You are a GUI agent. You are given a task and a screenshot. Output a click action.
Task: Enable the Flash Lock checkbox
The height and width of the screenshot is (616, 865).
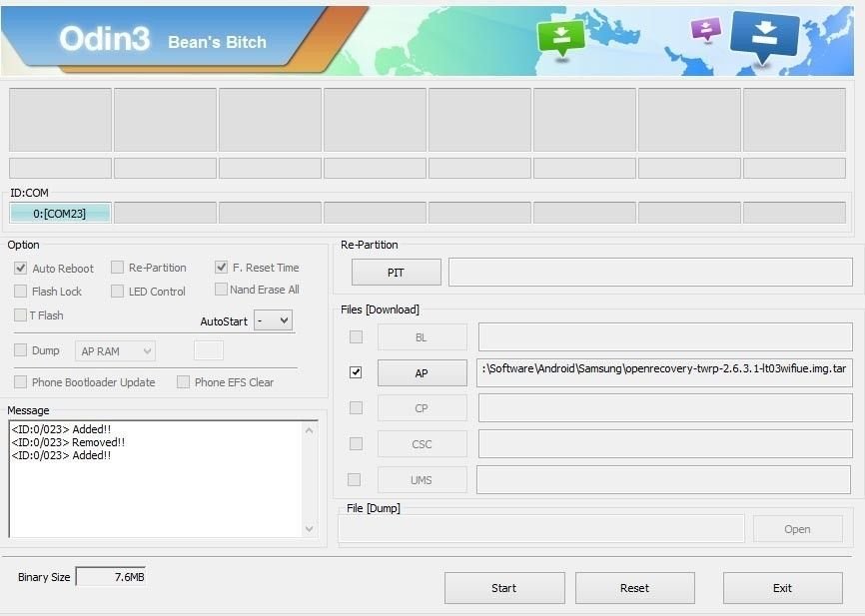[20, 292]
